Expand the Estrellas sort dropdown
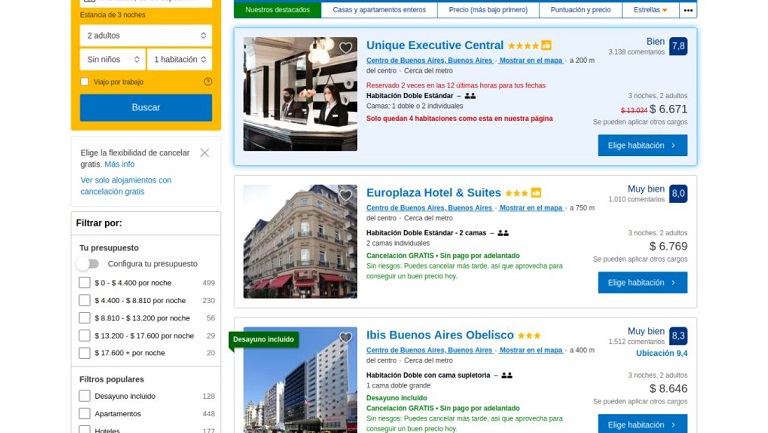Screen dimensions: 768x433 coord(650,10)
